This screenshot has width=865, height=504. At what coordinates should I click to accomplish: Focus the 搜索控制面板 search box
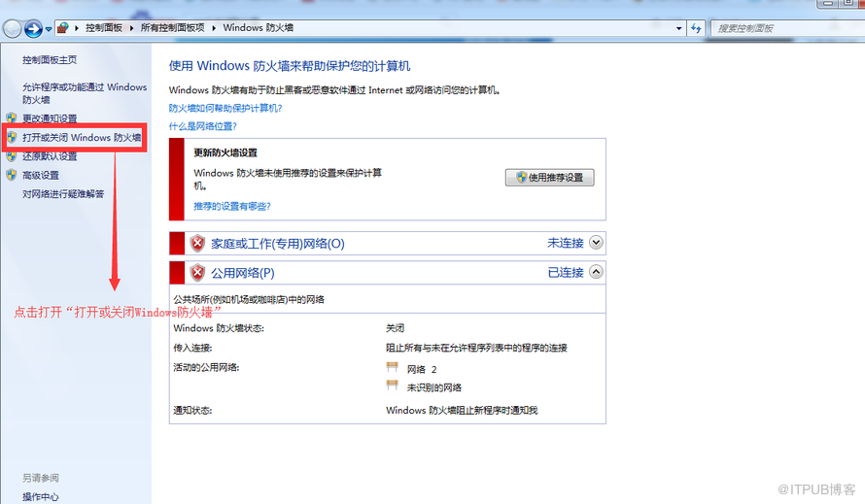point(787,28)
